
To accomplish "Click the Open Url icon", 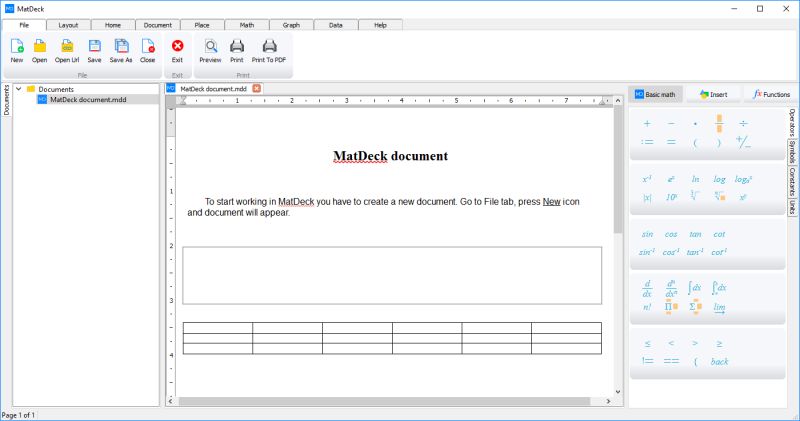I will click(x=67, y=51).
